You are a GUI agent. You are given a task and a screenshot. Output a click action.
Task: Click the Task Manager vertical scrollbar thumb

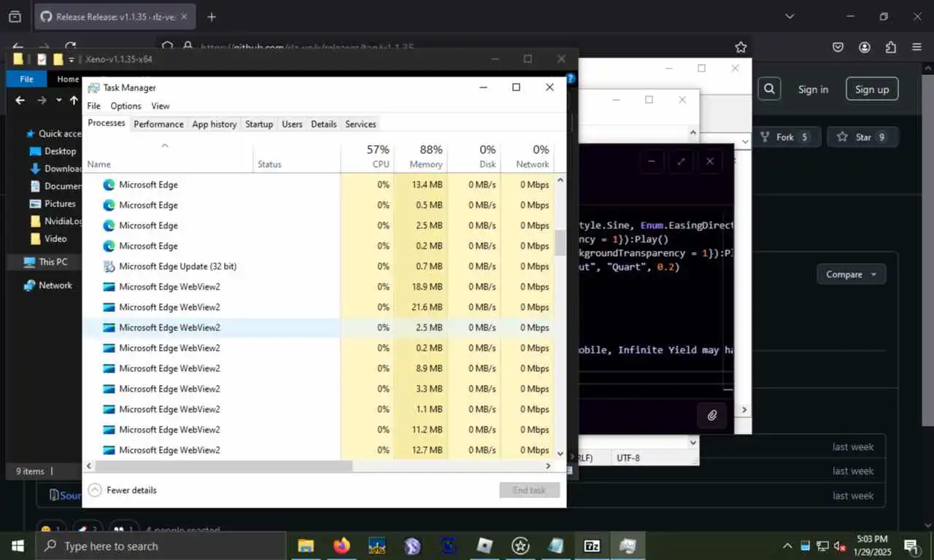click(x=560, y=243)
